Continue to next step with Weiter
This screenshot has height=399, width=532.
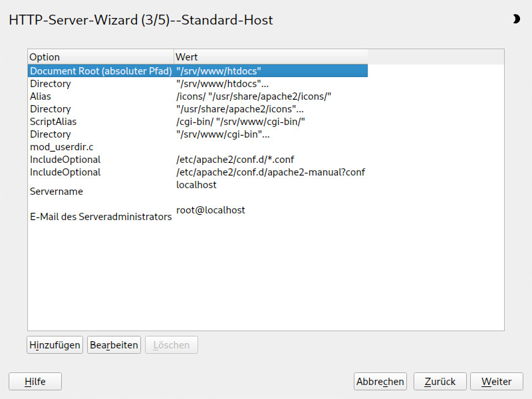point(497,381)
